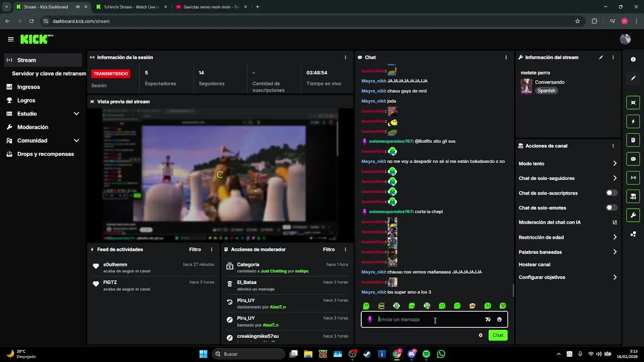Image resolution: width=644 pixels, height=362 pixels.
Task: Click Hostear canal
Action: 534,264
